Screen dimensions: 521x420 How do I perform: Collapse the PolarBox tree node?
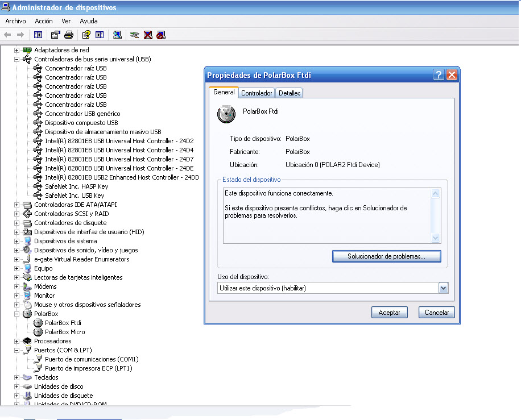point(16,314)
